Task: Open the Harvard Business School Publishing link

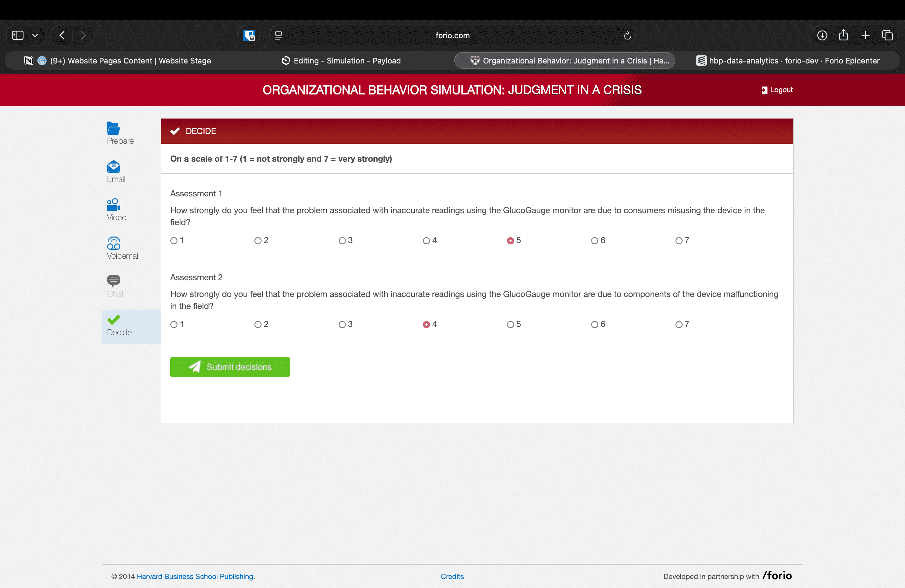Action: [195, 576]
